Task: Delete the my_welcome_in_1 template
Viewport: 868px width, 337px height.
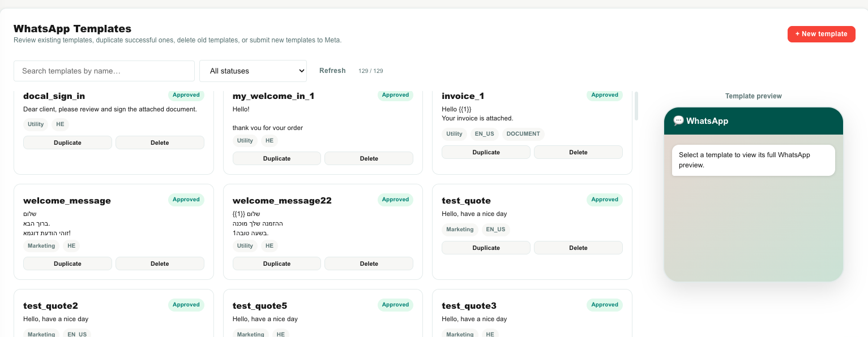Action: tap(369, 158)
